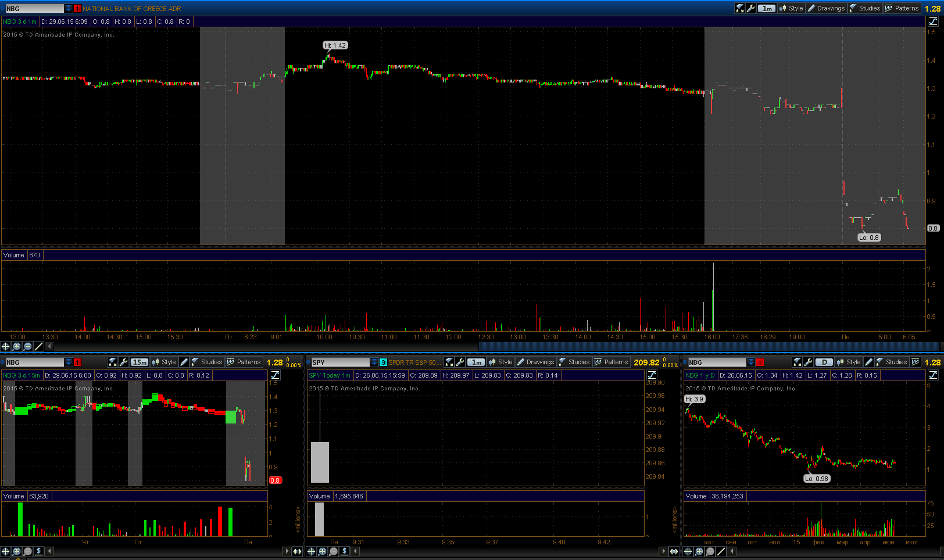944x560 pixels.
Task: Toggle log scale on SPY chart
Action: coord(652,375)
